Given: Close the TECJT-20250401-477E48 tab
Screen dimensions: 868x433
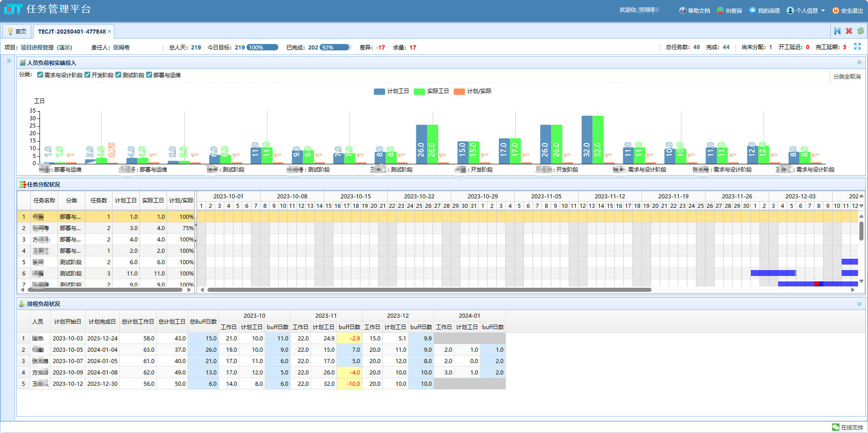Looking at the screenshot, I should tap(109, 31).
